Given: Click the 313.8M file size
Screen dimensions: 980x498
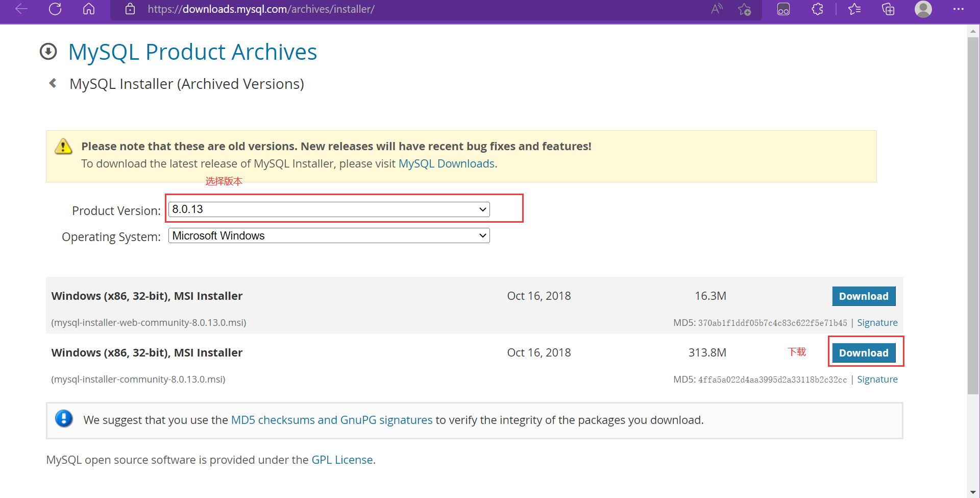Looking at the screenshot, I should coord(707,353).
